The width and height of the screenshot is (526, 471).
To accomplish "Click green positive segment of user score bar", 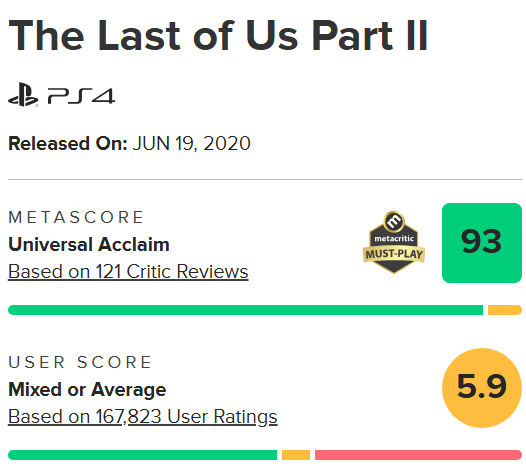I will 143,455.
